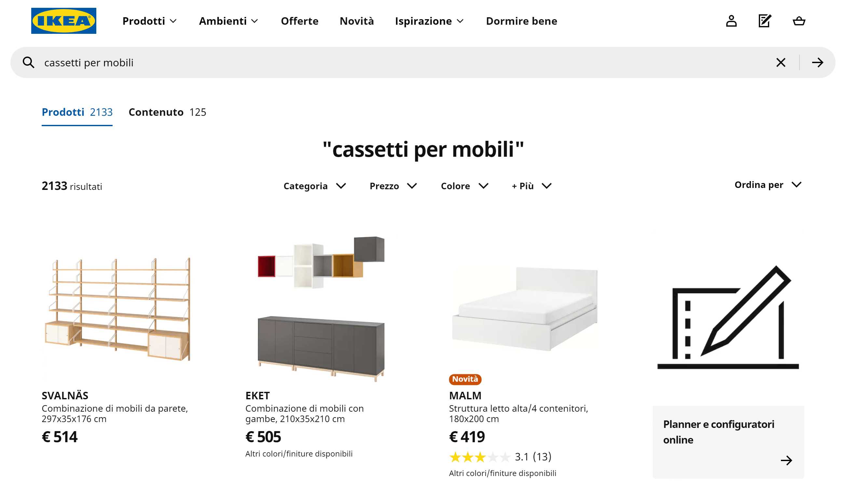Open the Dormire bene link
The height and width of the screenshot is (504, 846).
tap(521, 21)
